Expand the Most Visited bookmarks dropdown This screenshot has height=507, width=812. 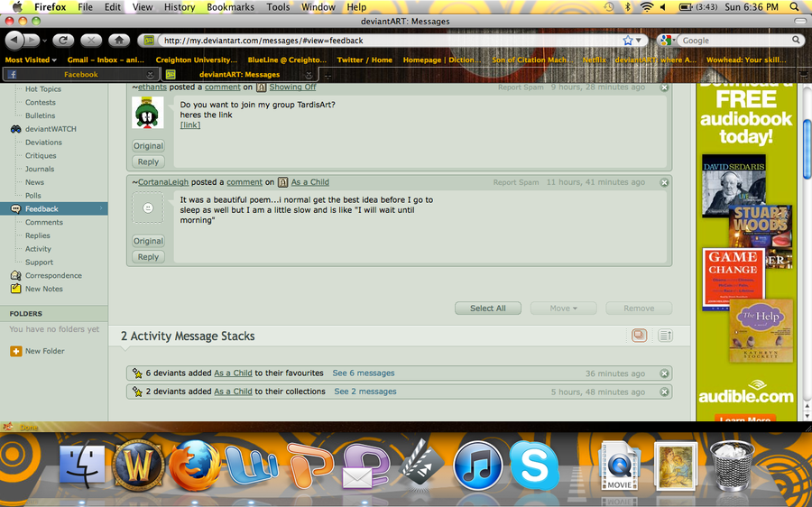tap(31, 60)
